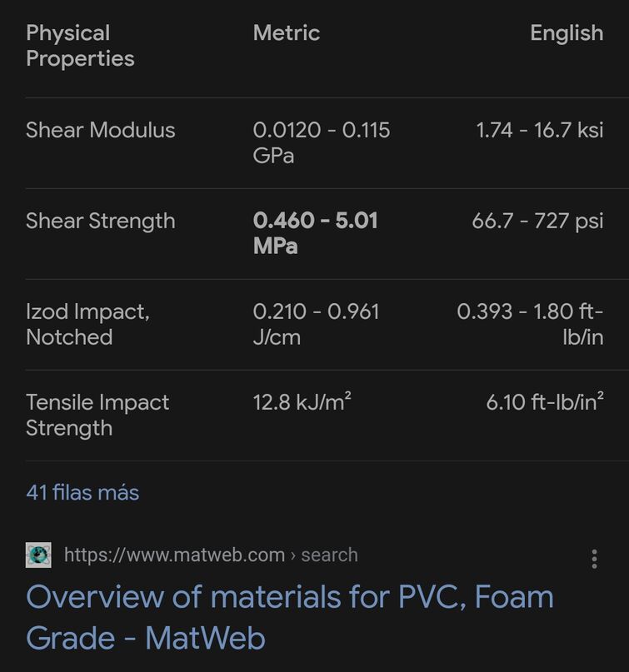Expand the '41 filas más' rows link
Image resolution: width=629 pixels, height=672 pixels.
pos(82,492)
